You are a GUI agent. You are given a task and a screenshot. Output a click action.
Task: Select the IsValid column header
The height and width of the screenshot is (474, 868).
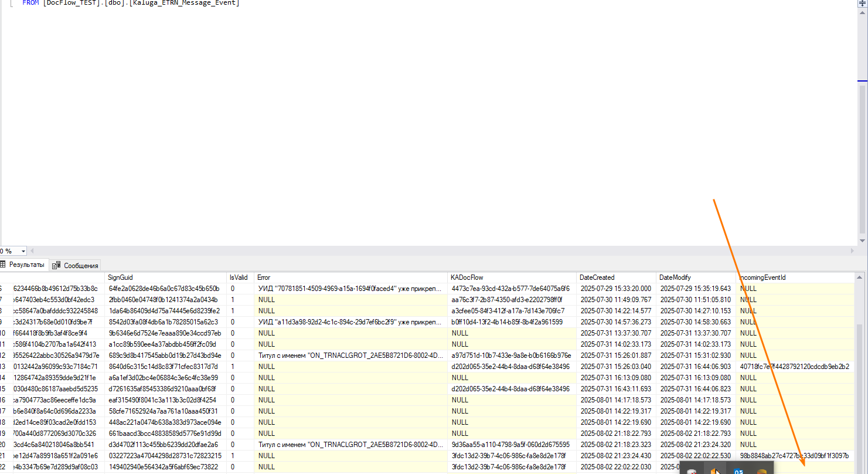click(x=241, y=277)
